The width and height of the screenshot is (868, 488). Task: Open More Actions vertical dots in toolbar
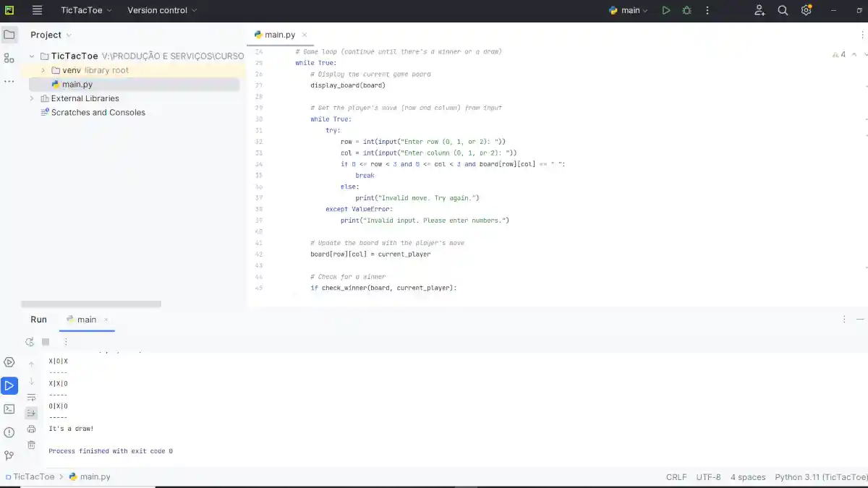[x=707, y=10]
